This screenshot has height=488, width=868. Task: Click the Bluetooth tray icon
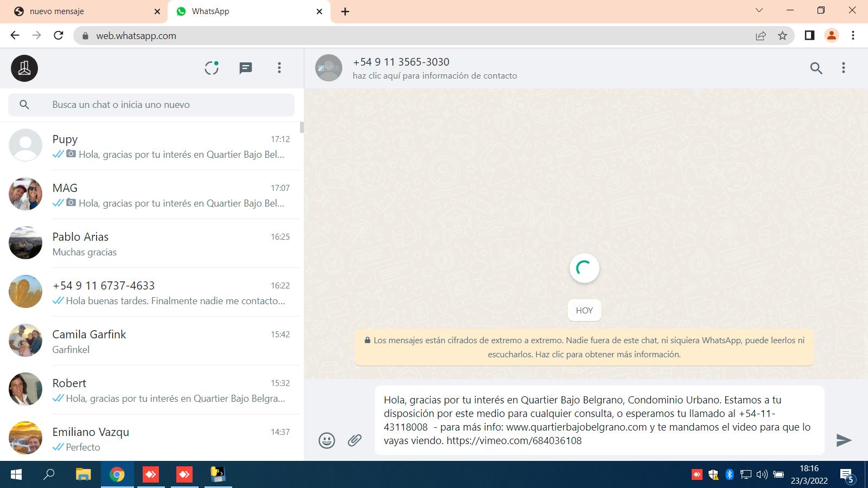[x=729, y=475]
